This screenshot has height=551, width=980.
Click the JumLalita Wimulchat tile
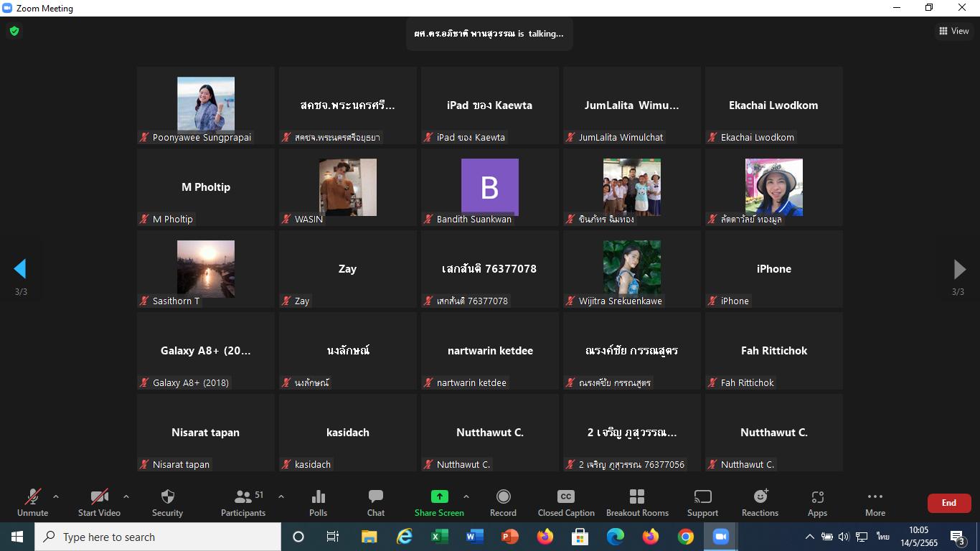632,105
